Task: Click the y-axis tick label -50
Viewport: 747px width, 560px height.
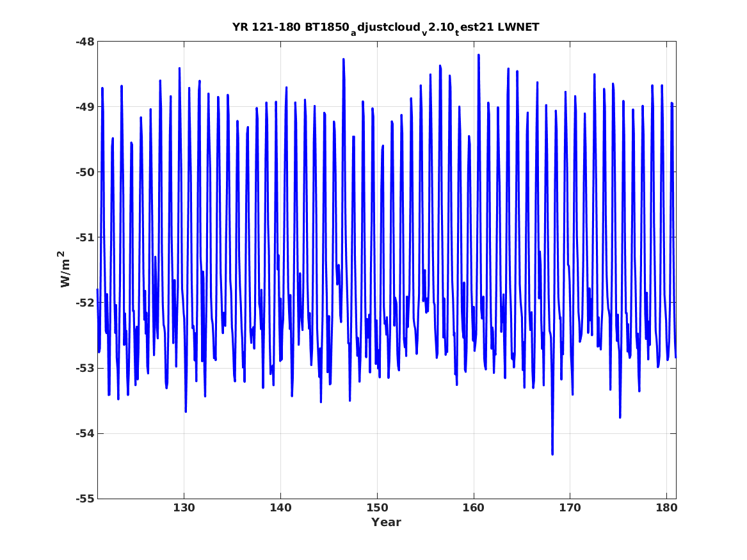Action: (x=84, y=172)
